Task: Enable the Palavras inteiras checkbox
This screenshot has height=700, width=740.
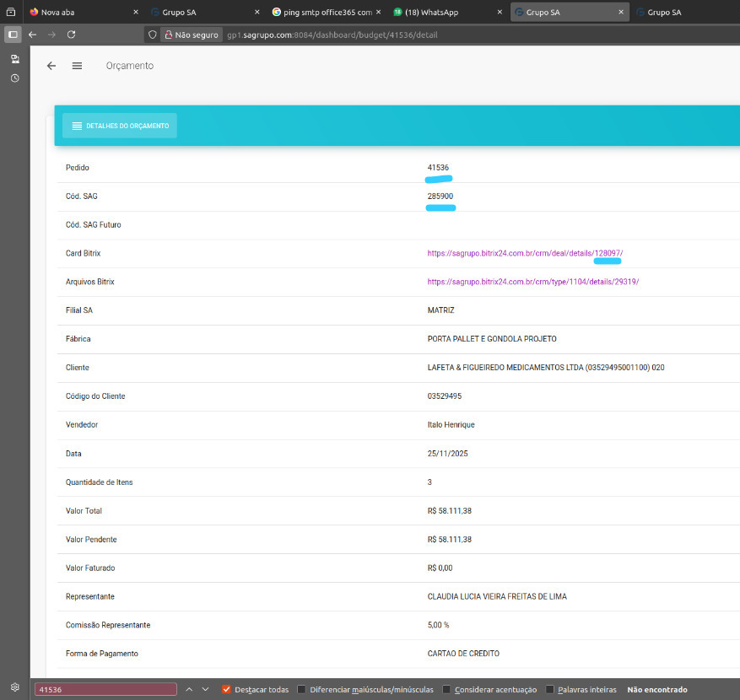Action: point(550,689)
